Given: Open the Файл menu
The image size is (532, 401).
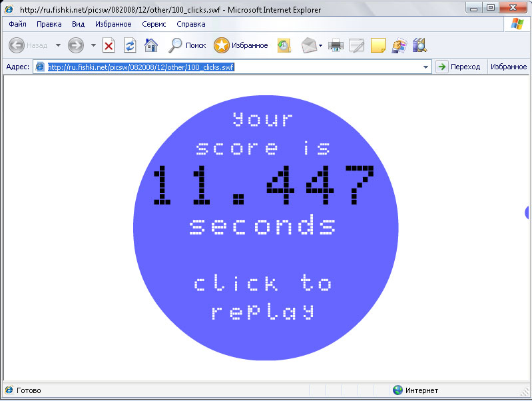Looking at the screenshot, I should (x=18, y=24).
